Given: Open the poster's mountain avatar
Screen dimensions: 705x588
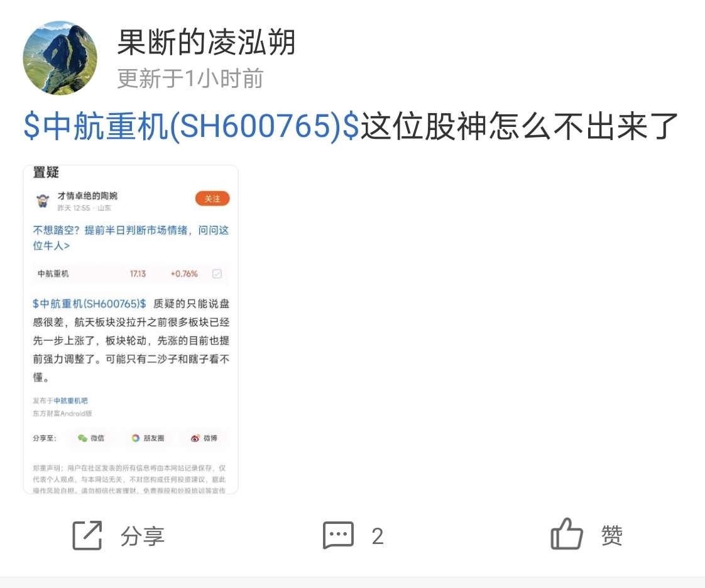Looking at the screenshot, I should click(60, 58).
